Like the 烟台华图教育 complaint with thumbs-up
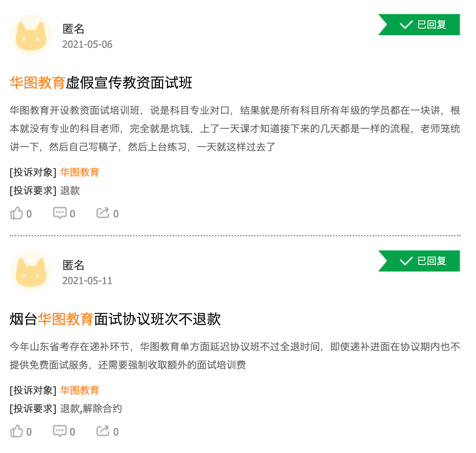This screenshot has width=476, height=453. (x=16, y=431)
